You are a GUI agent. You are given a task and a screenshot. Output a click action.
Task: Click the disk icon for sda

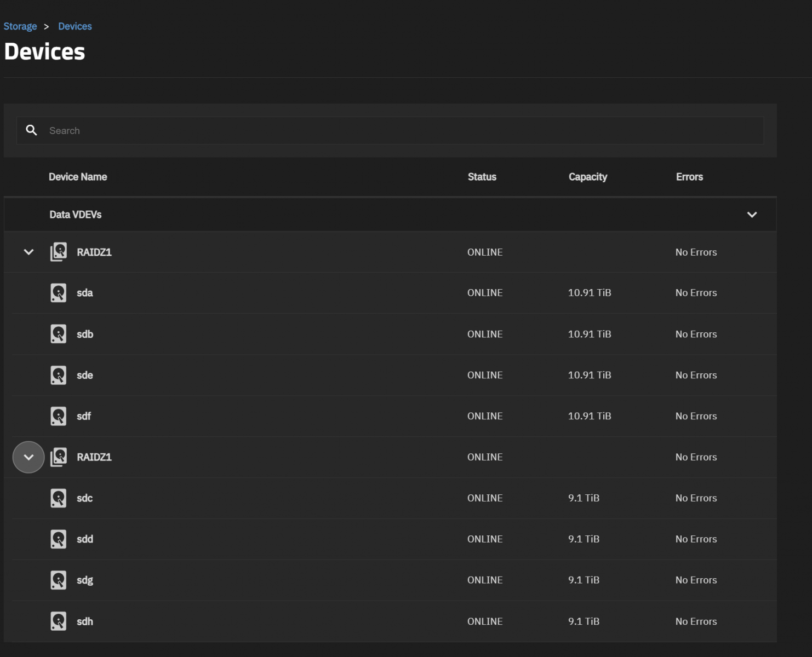(59, 293)
